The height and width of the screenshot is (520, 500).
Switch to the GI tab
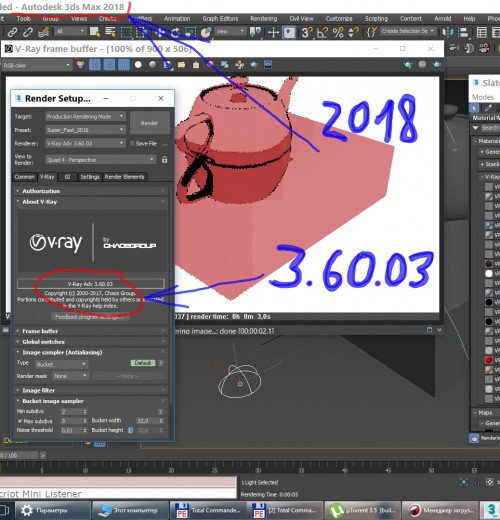(x=67, y=177)
